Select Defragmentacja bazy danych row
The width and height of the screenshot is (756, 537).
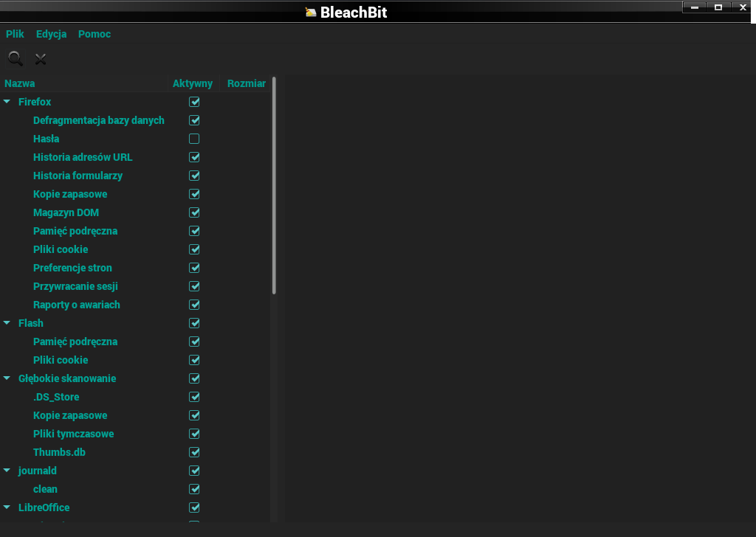click(x=135, y=120)
